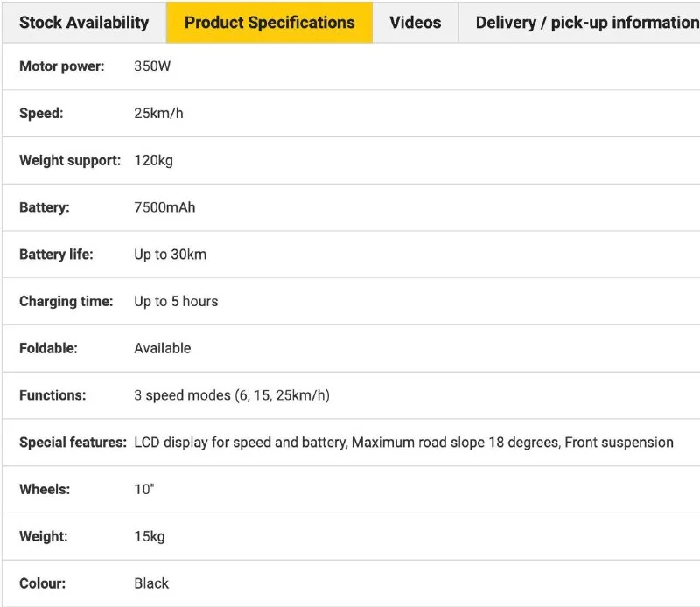Open the Stock Availability tab
Viewport: 700px width, 607px height.
[84, 23]
